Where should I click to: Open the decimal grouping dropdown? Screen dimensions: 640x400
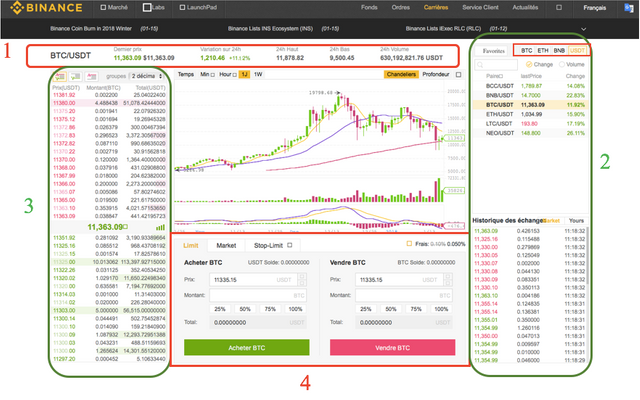(x=147, y=76)
